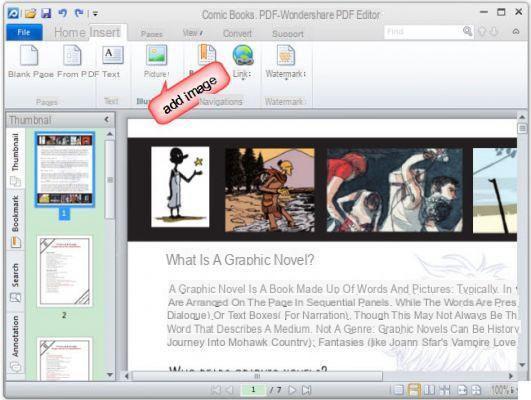Select highlighted continuous page view
This screenshot has width=531, height=400.
point(414,390)
